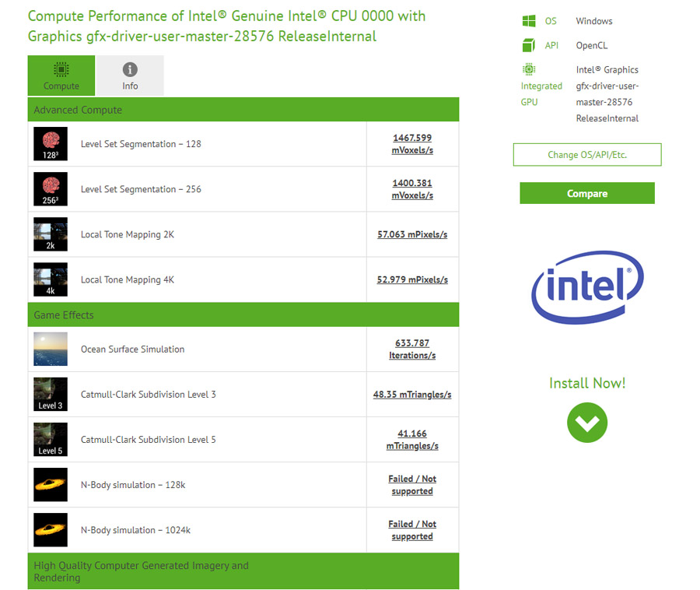Click the green Compare button
Viewport: 700px width, 590px height.
click(587, 193)
